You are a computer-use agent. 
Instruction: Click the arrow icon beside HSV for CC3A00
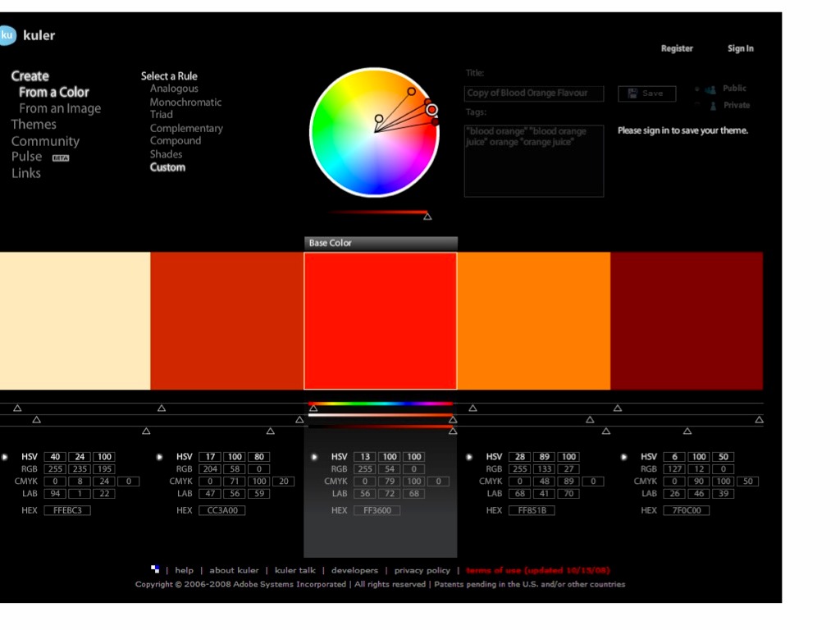(x=158, y=457)
